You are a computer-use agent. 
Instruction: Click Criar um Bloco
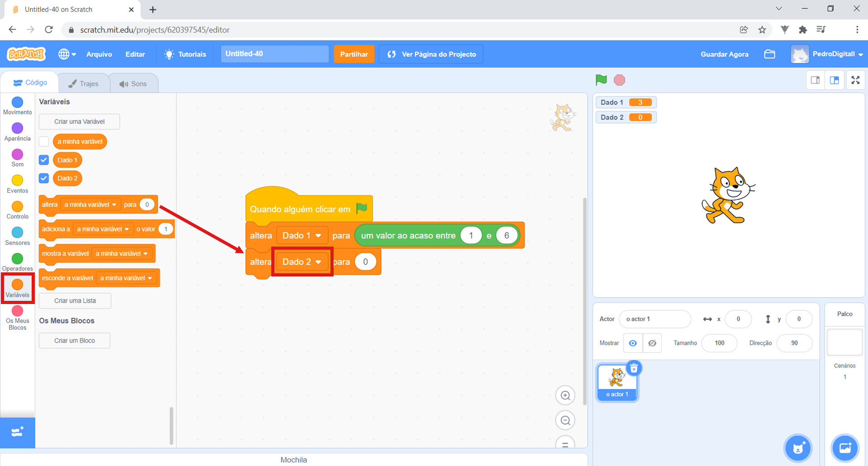pyautogui.click(x=74, y=340)
